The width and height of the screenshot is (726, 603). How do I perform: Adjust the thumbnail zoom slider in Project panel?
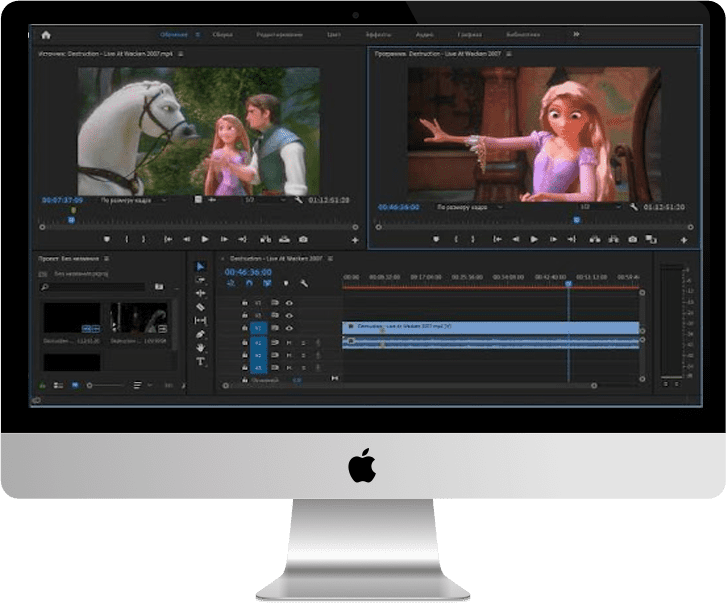pyautogui.click(x=106, y=385)
